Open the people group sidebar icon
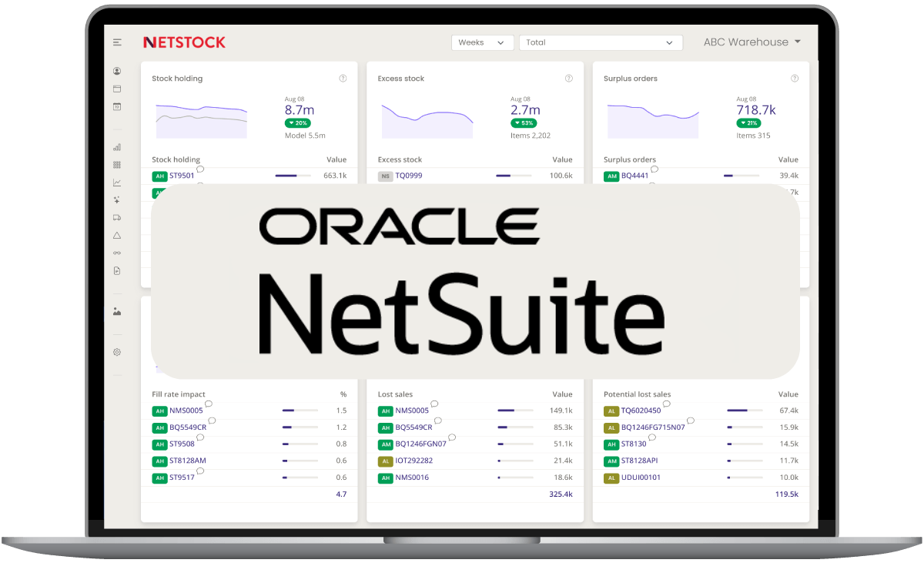This screenshot has width=924, height=563. [117, 312]
